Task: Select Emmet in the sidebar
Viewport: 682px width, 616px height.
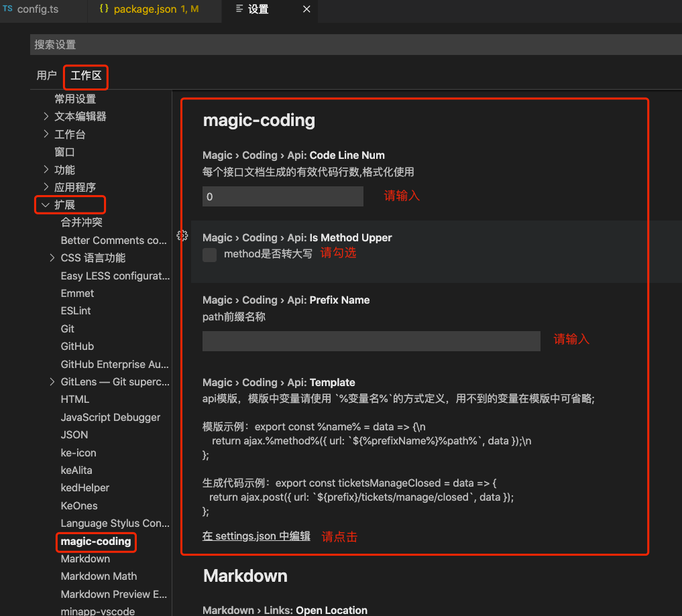Action: 76,293
